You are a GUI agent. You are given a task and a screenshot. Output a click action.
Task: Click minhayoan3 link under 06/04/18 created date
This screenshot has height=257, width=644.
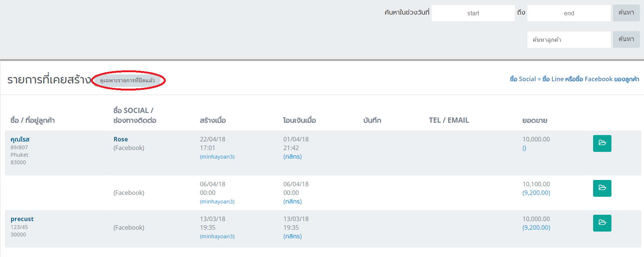tap(217, 202)
